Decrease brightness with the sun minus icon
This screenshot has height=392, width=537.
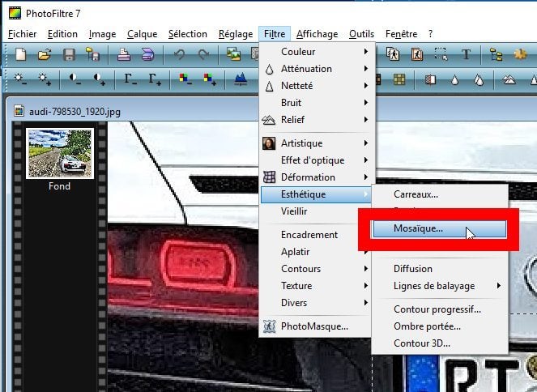pyautogui.click(x=20, y=79)
